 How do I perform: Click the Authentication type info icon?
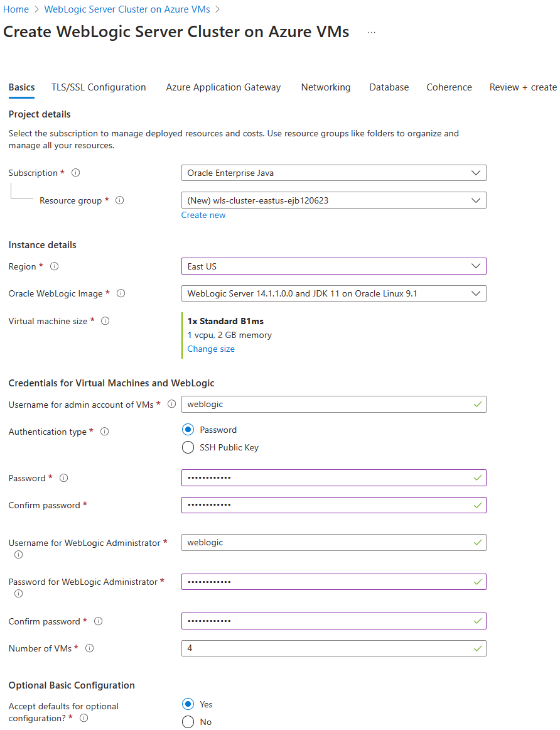coord(105,432)
